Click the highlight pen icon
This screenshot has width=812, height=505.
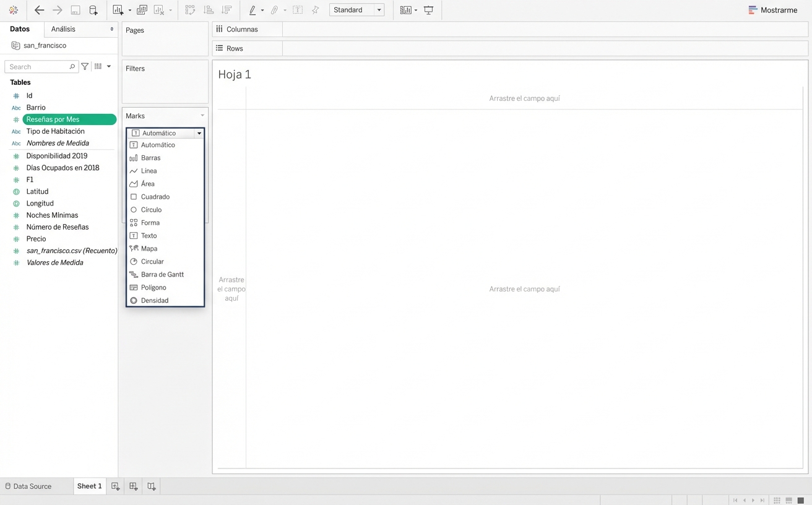coord(253,10)
